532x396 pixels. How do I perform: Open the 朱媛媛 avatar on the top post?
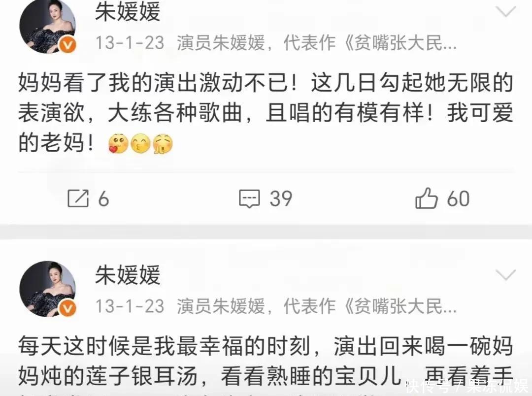(47, 26)
